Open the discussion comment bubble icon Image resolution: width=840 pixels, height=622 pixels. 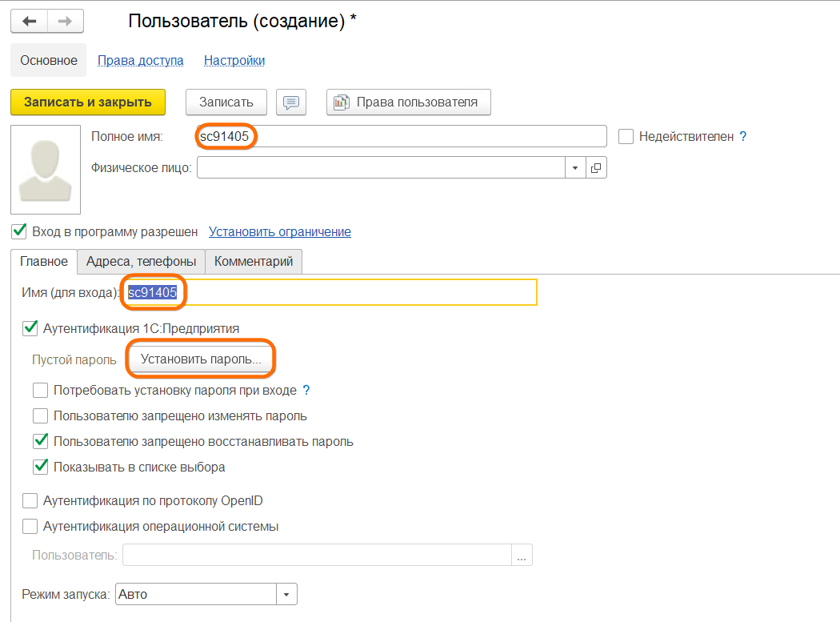[x=291, y=102]
